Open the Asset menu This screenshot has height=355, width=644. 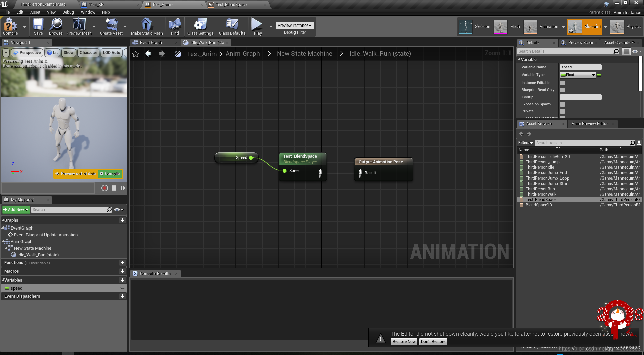click(35, 12)
